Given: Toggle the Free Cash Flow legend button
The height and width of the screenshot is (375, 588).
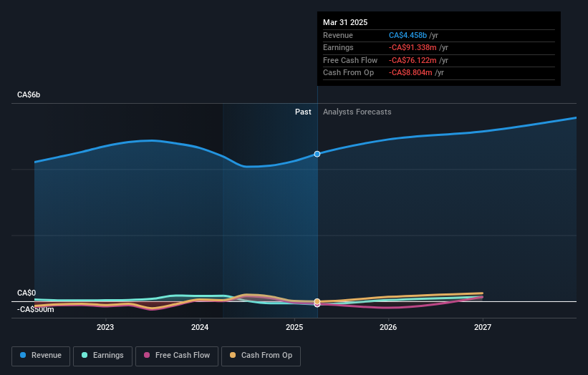Looking at the screenshot, I should click(177, 356).
